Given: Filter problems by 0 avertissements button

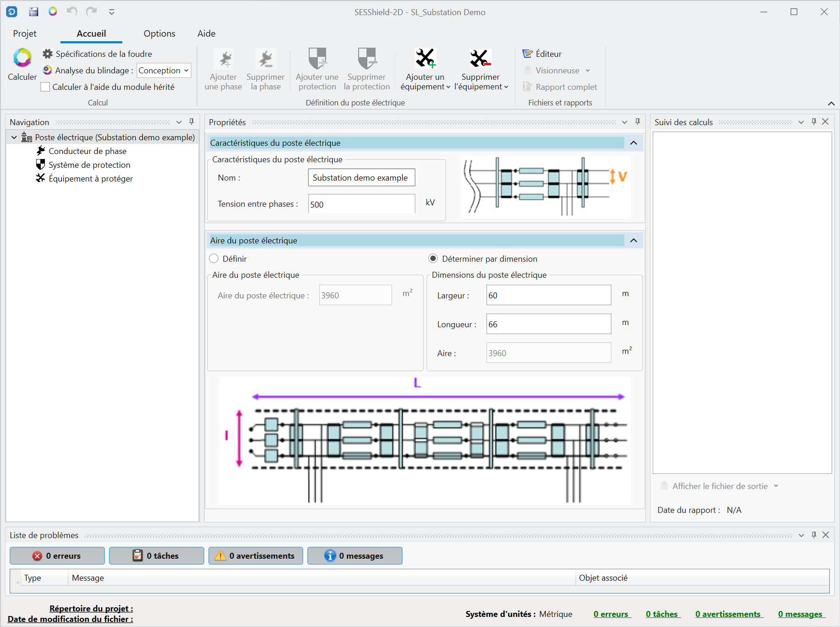Looking at the screenshot, I should coord(256,556).
